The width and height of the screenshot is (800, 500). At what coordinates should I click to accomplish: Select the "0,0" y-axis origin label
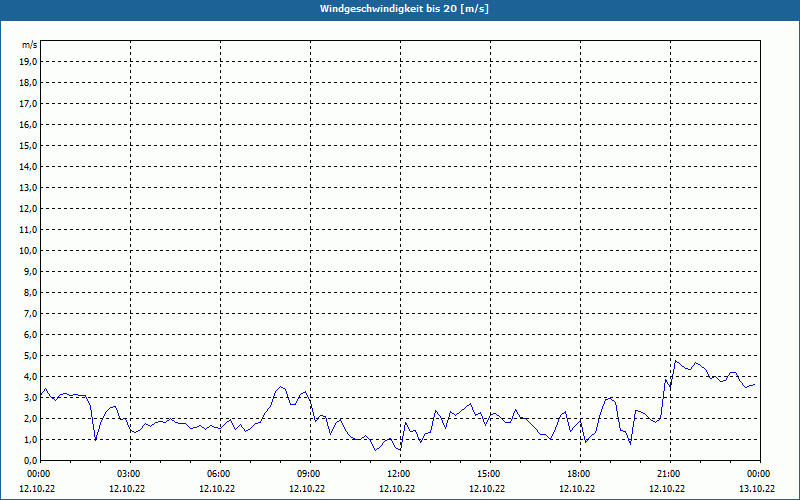pos(30,460)
